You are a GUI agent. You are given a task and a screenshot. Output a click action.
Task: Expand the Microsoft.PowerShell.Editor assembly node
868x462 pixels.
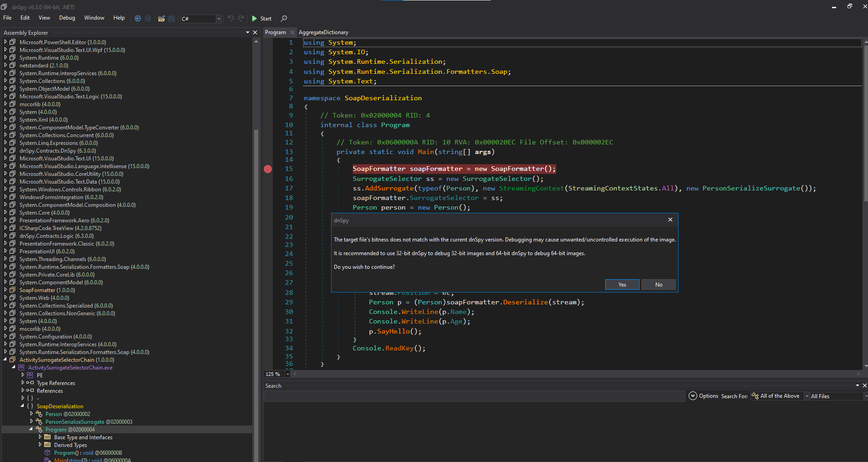coord(5,42)
